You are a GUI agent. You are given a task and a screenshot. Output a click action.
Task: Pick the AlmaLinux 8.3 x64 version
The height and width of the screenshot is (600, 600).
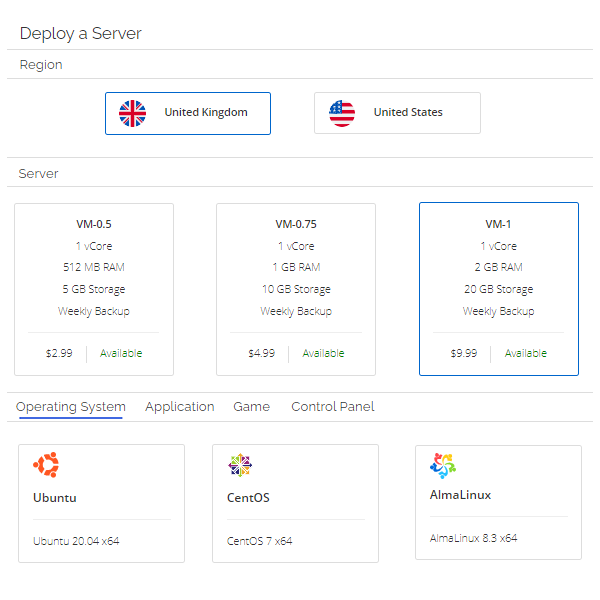pyautogui.click(x=473, y=538)
